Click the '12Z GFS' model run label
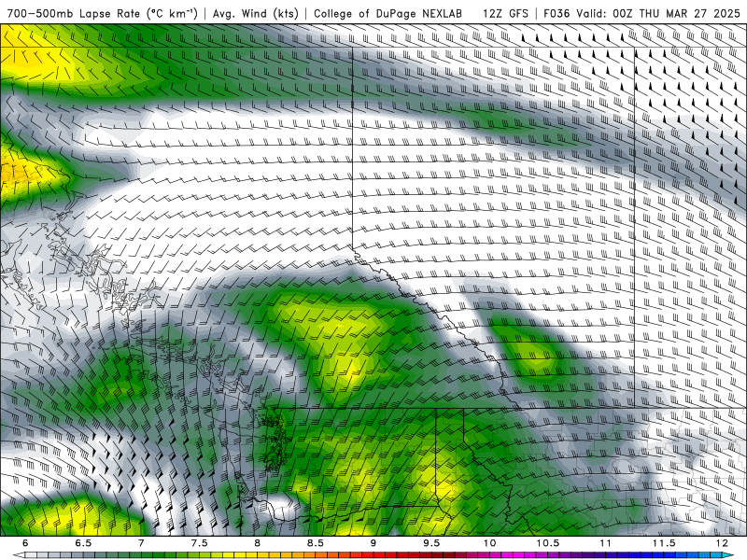Viewport: 747px width, 560px height. tap(505, 13)
